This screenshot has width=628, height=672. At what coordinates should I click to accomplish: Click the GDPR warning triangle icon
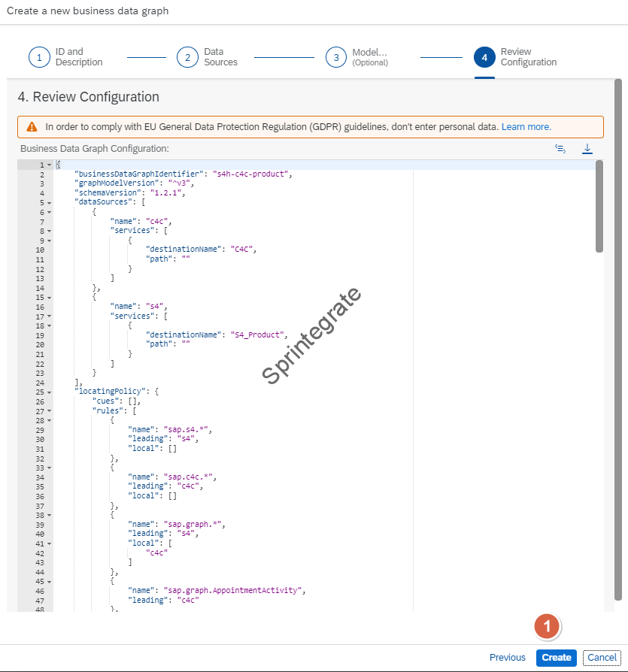(x=32, y=127)
